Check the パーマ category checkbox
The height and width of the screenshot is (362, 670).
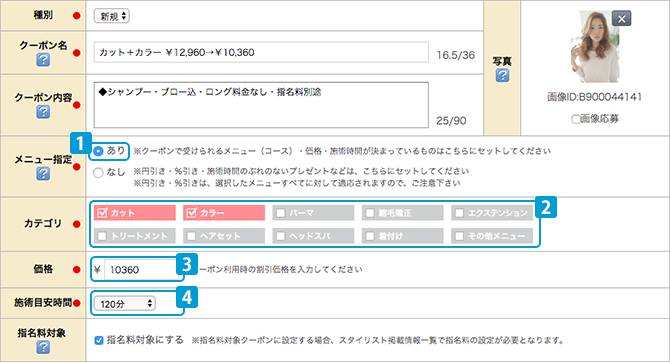pos(281,213)
